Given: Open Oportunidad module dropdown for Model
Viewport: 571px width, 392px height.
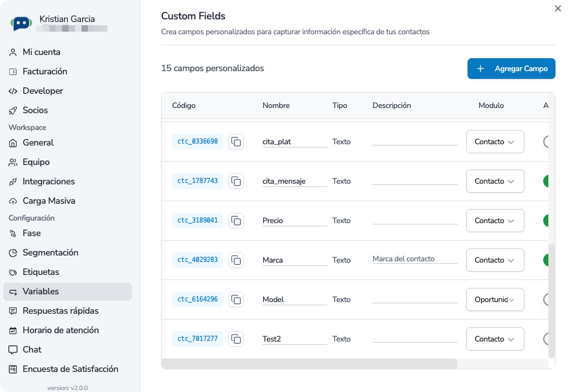Looking at the screenshot, I should coord(495,299).
